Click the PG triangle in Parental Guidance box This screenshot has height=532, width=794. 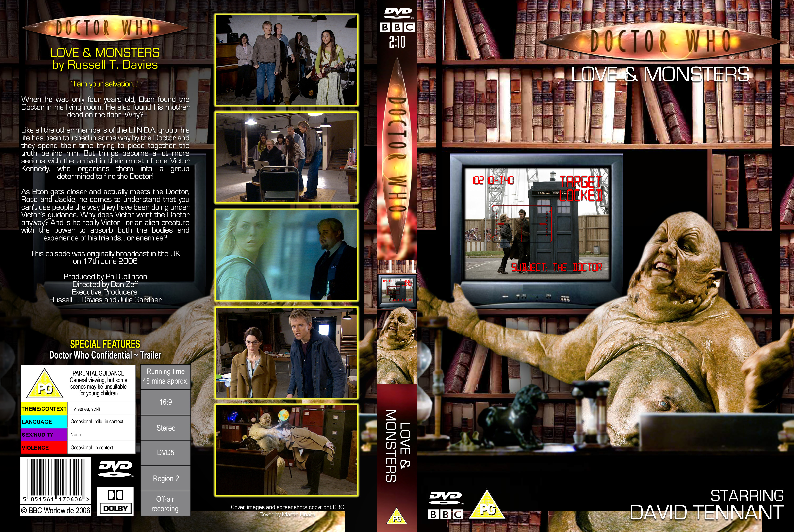[45, 384]
